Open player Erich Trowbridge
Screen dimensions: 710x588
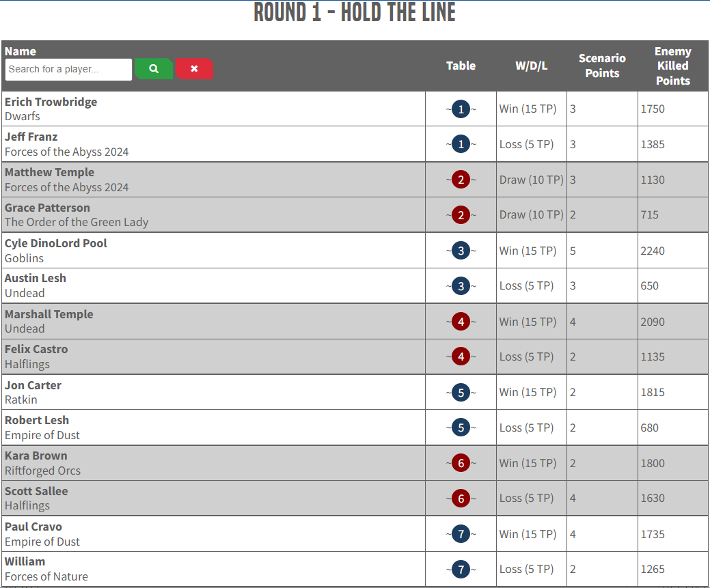click(51, 102)
